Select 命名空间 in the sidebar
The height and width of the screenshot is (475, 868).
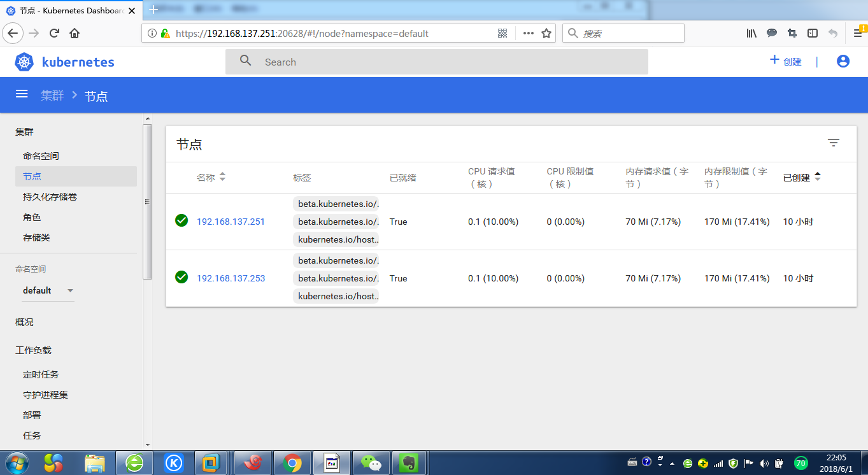coord(41,156)
